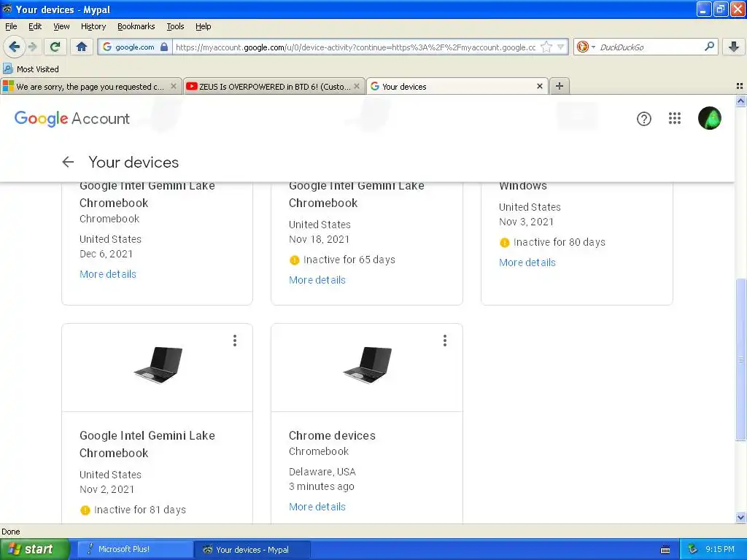Click the Most Visited bookmarks icon

click(7, 69)
